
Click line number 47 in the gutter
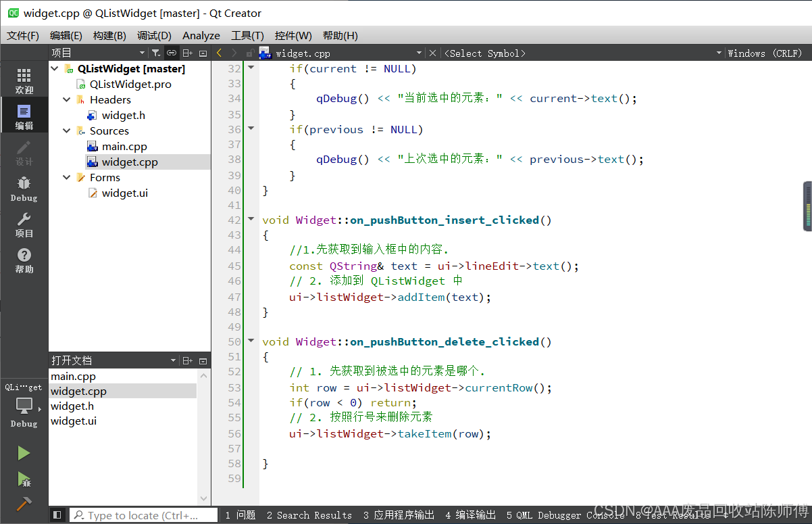(234, 297)
